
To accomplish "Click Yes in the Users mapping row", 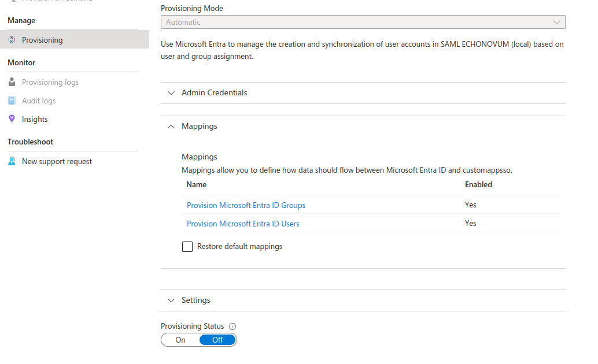I will 471,224.
